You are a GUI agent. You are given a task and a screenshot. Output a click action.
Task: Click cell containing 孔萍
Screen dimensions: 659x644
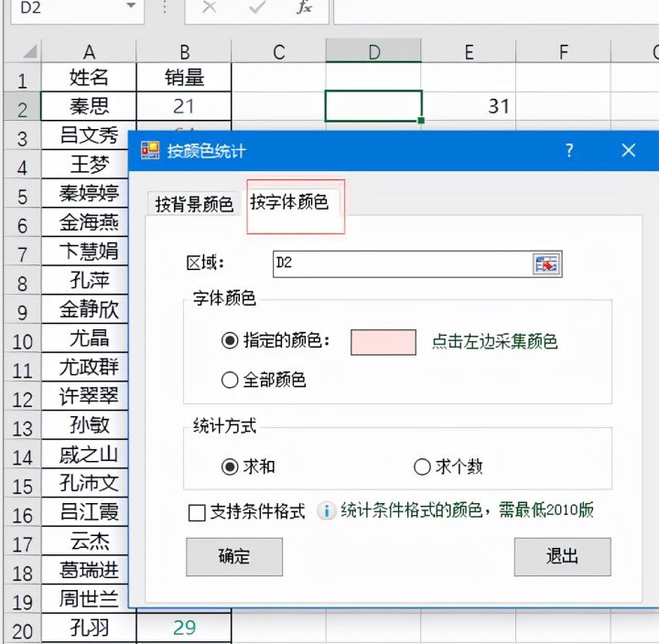pos(85,280)
